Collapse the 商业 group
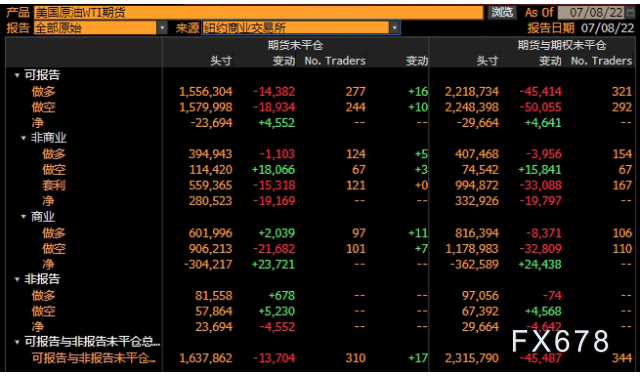Screen dimensions: 640x377 pos(24,217)
